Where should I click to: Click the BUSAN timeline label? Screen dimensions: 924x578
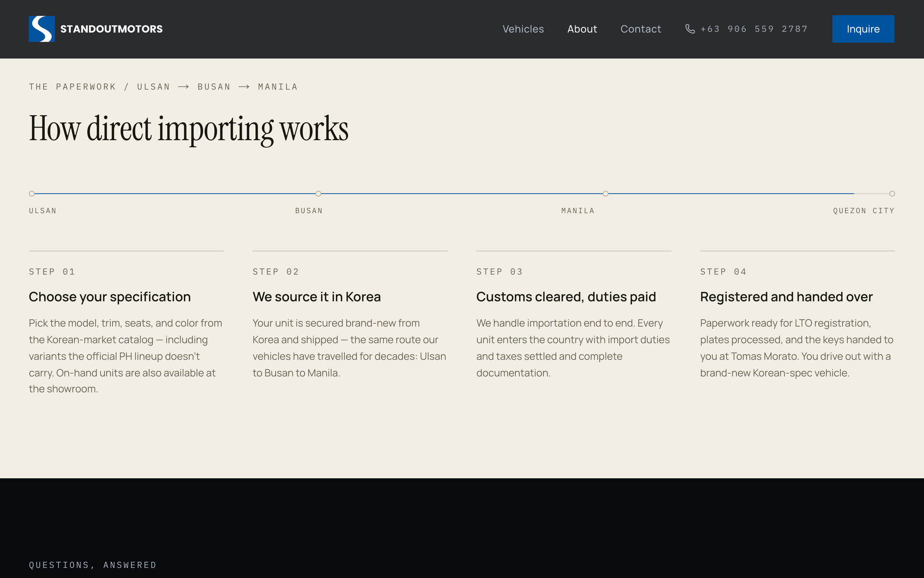pos(309,211)
